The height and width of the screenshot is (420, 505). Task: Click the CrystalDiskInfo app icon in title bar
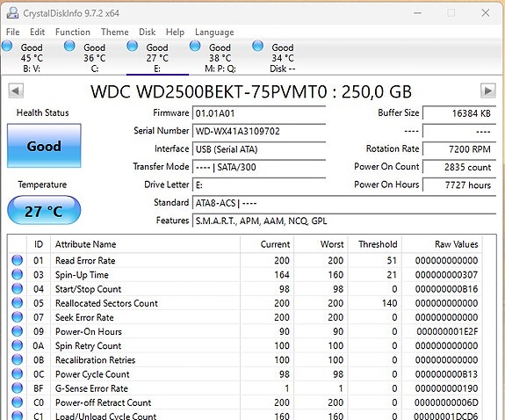tap(12, 13)
